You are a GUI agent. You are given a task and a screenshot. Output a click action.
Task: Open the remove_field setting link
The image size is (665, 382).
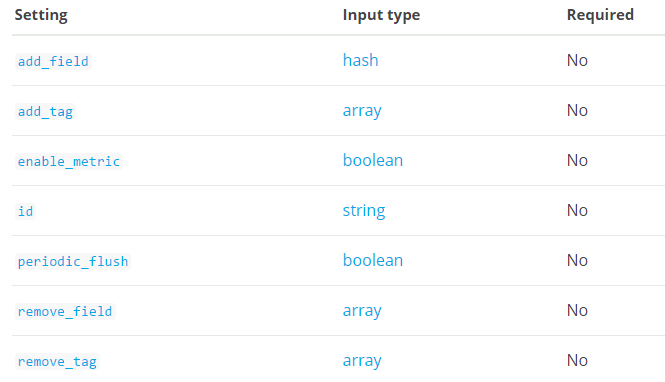65,311
